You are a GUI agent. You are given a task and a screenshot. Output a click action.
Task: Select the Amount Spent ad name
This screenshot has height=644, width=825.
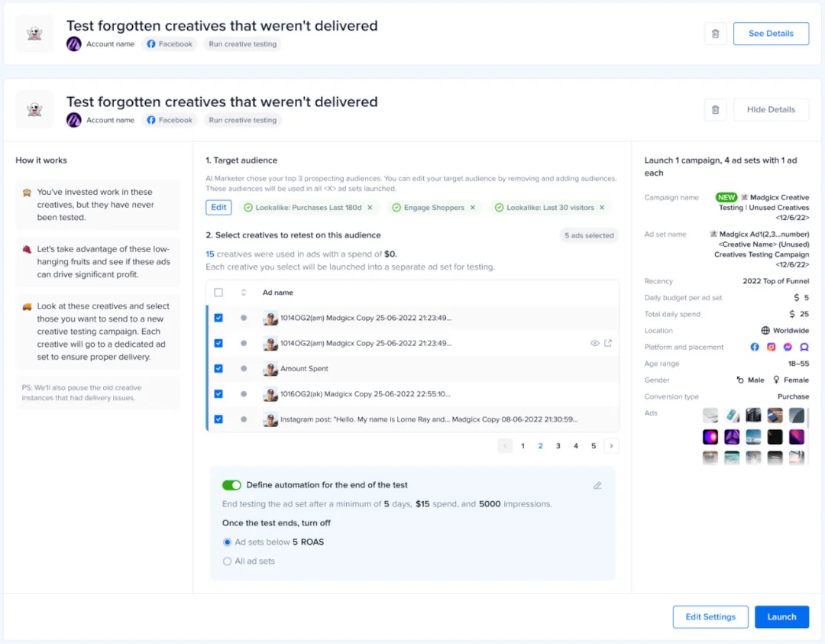click(x=304, y=368)
